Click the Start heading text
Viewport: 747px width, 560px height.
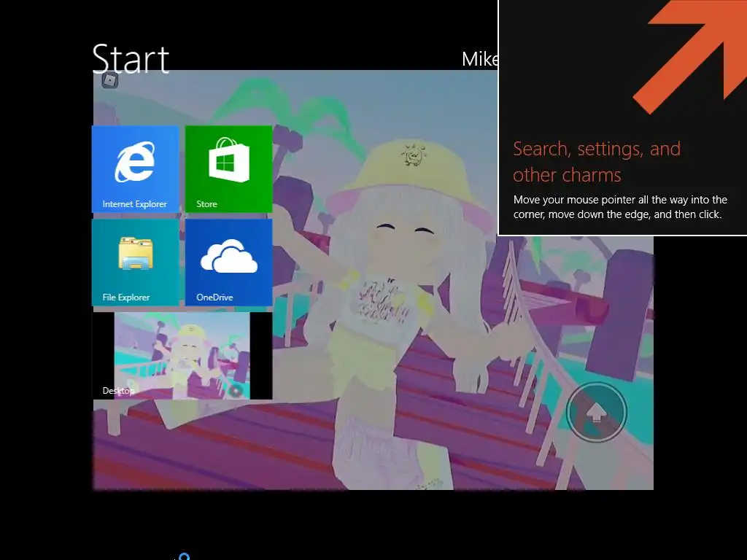click(131, 58)
